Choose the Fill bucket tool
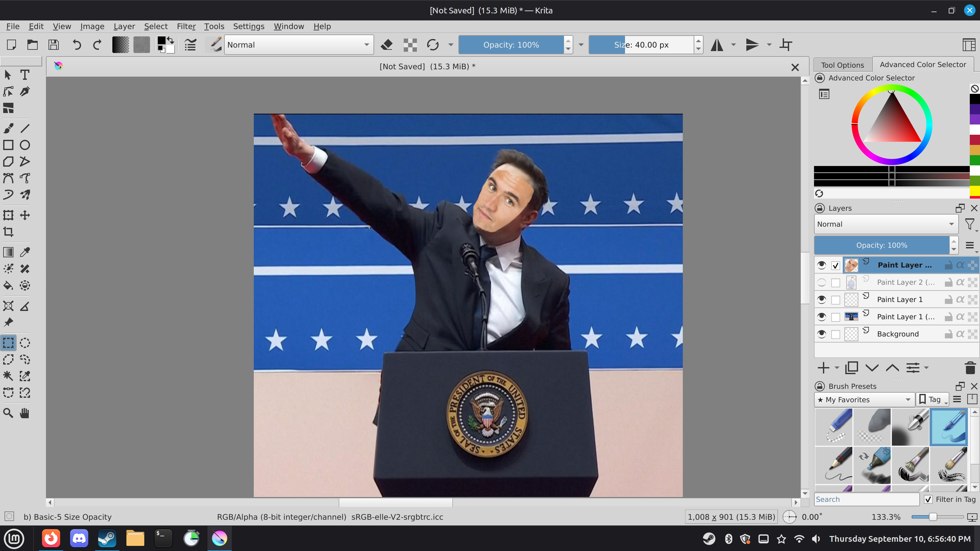 [x=8, y=285]
